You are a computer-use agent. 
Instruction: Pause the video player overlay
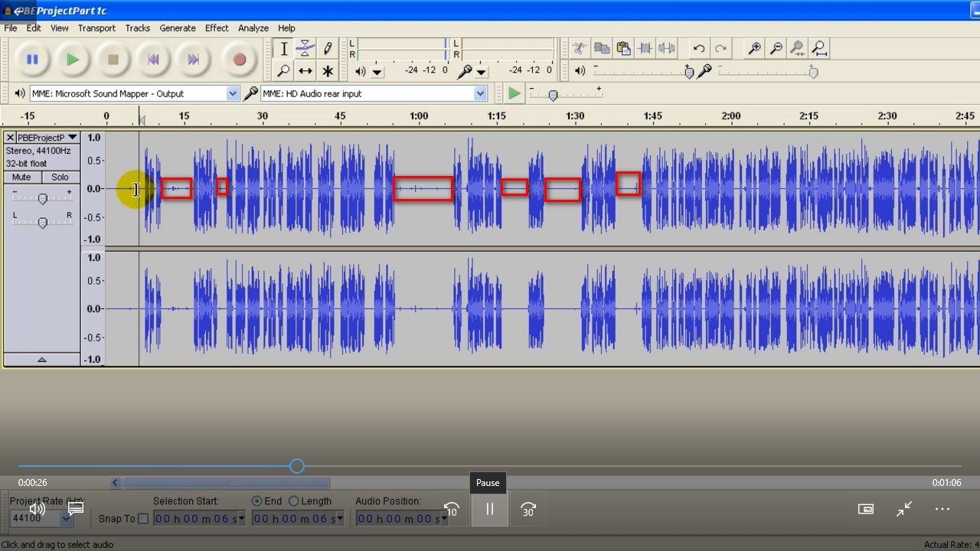[x=489, y=509]
